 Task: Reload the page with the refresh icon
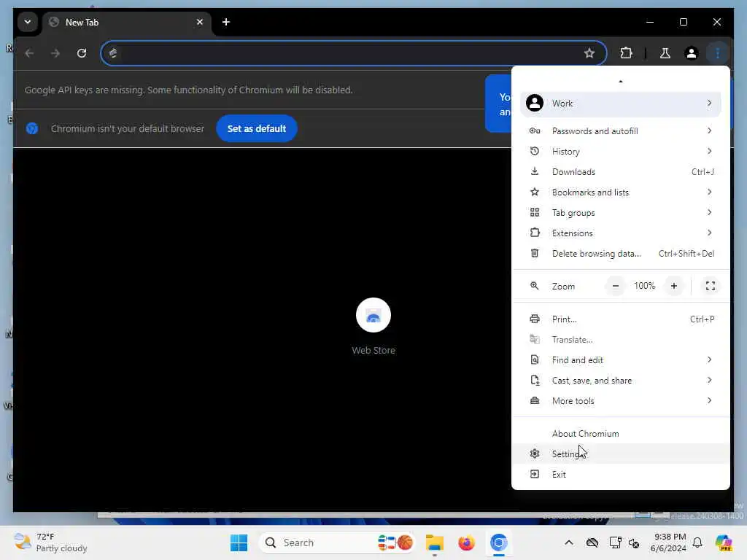pyautogui.click(x=82, y=52)
